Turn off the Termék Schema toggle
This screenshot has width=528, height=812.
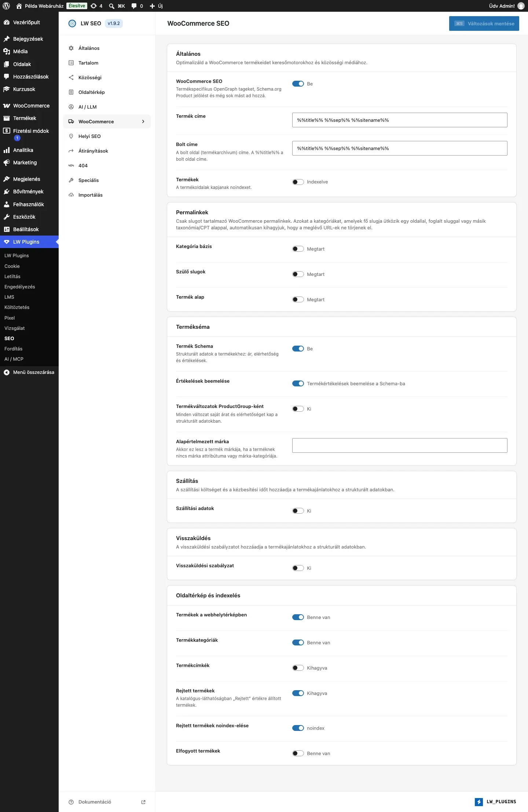(298, 349)
